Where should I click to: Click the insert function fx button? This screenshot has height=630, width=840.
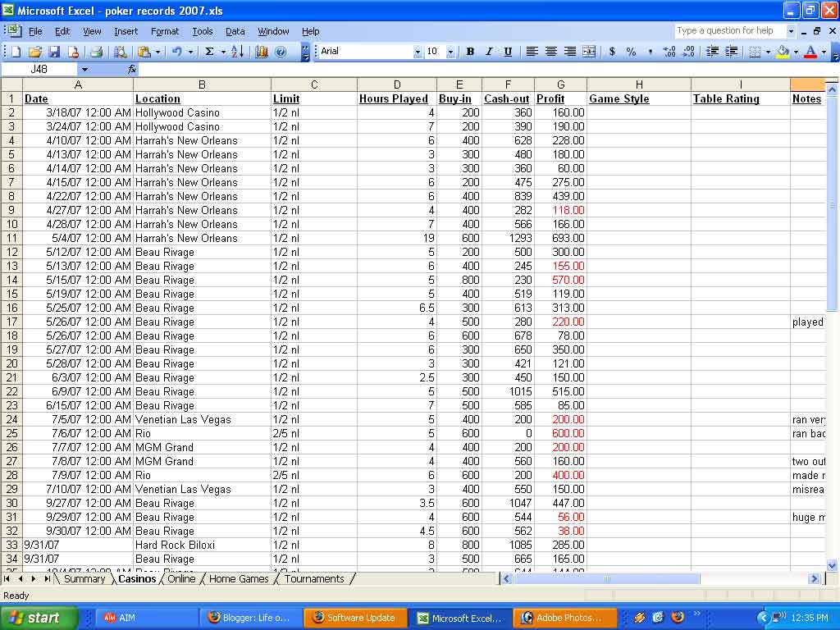[x=132, y=69]
